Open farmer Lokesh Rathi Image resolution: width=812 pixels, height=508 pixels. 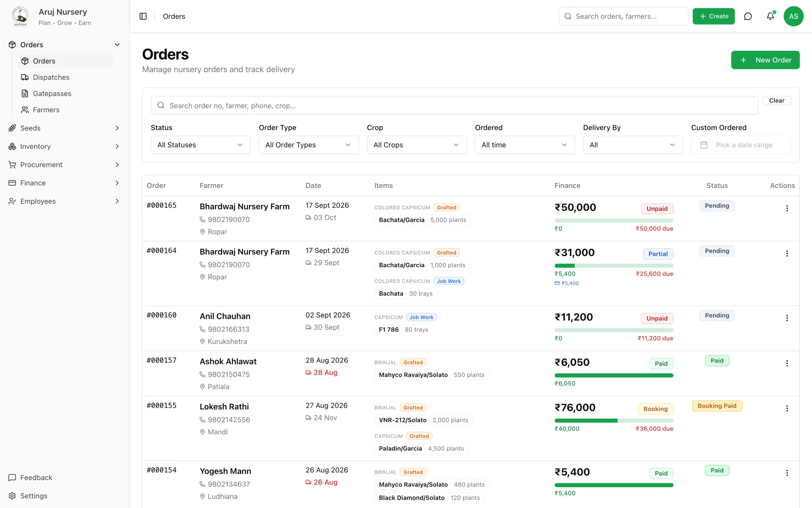(x=224, y=407)
